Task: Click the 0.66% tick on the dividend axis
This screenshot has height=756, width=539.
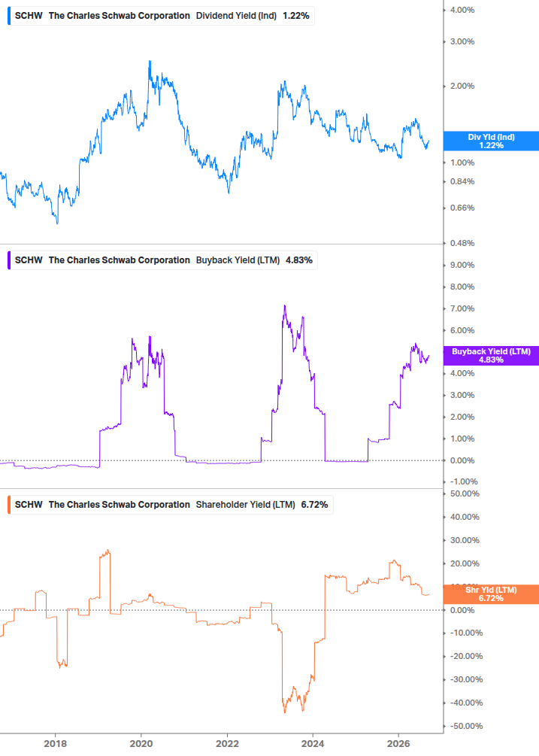Action: click(462, 208)
